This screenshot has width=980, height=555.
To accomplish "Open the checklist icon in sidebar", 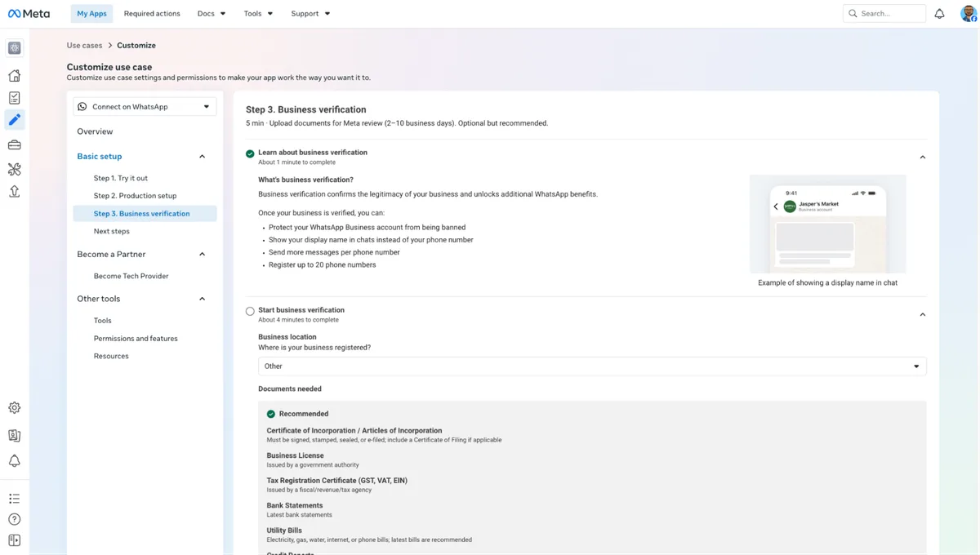I will (x=14, y=98).
